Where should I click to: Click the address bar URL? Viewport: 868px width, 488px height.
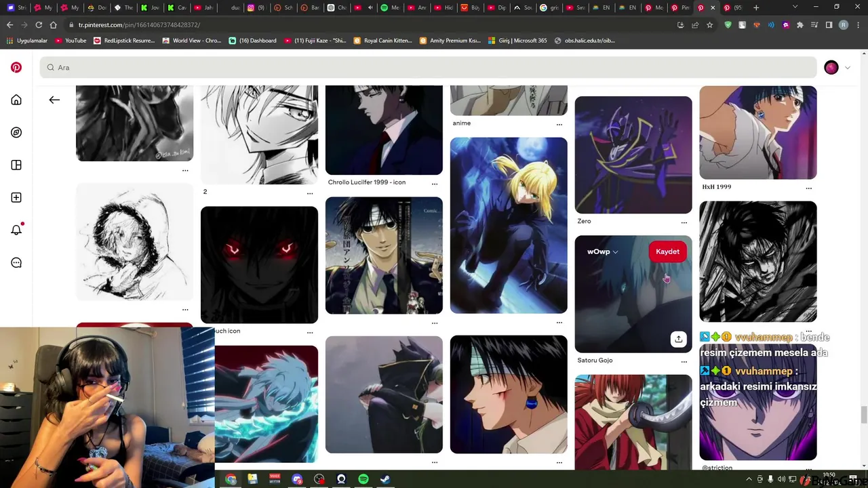pyautogui.click(x=139, y=25)
